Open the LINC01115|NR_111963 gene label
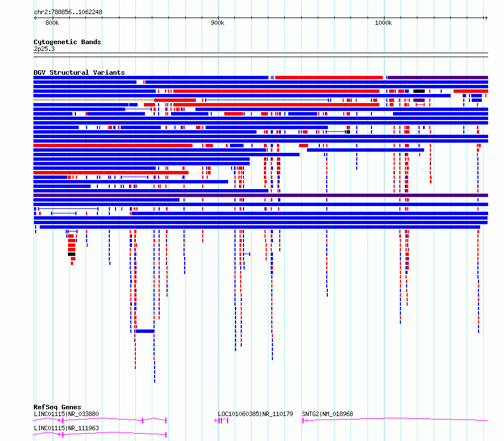The height and width of the screenshot is (441, 504). coord(66,428)
